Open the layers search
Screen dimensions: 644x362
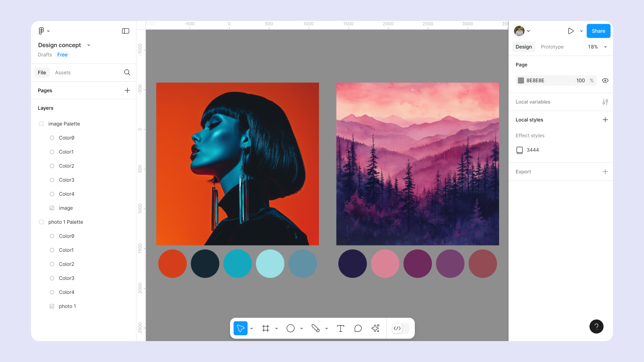(x=127, y=72)
